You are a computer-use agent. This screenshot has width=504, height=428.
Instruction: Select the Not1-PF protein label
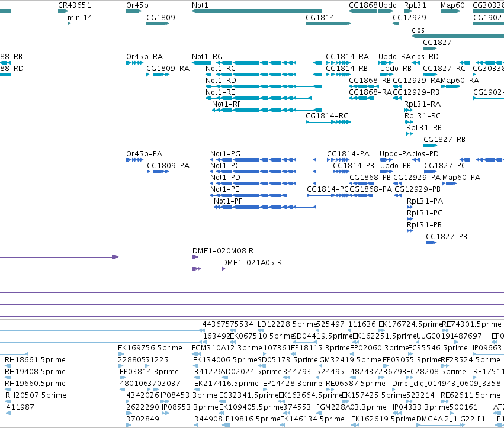pos(228,201)
